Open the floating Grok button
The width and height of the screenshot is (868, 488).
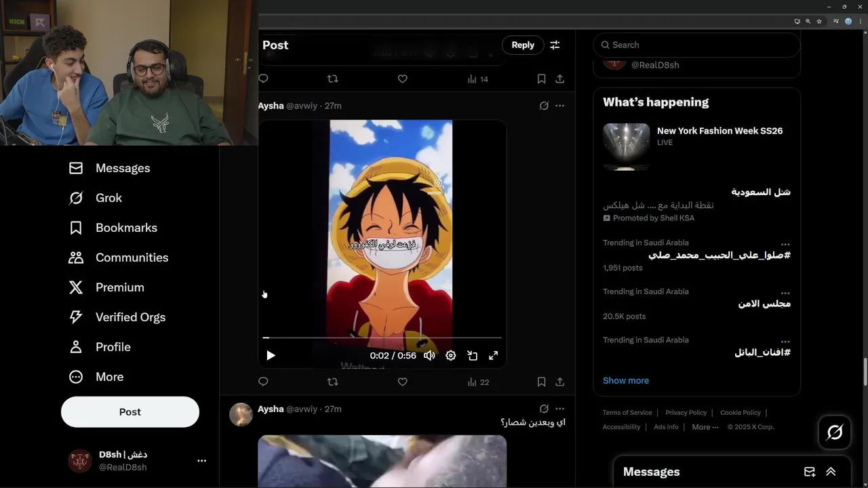(x=835, y=432)
